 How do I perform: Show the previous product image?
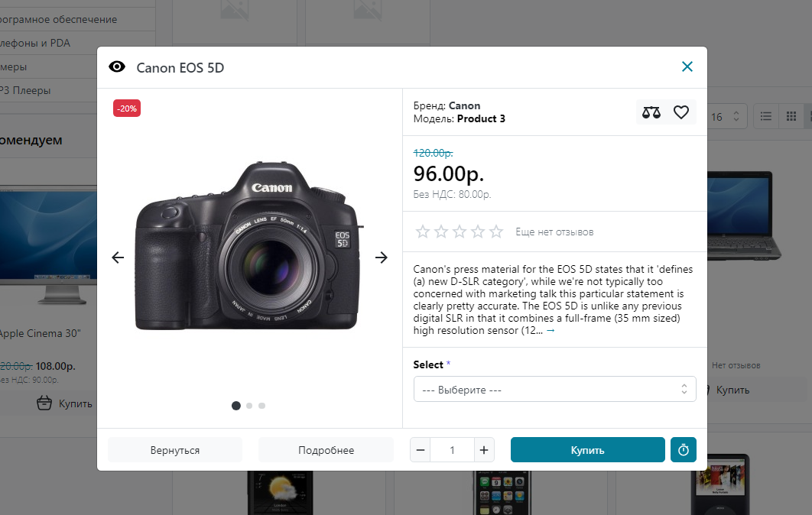(x=118, y=257)
